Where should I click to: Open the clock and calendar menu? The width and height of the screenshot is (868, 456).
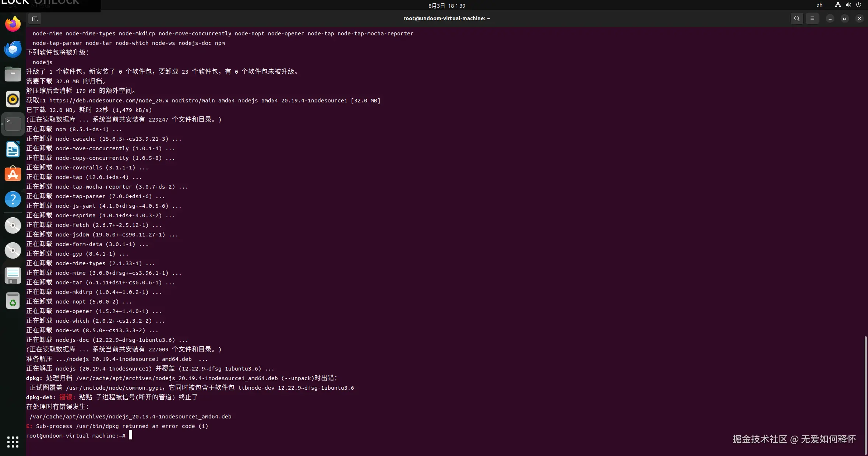coord(447,6)
